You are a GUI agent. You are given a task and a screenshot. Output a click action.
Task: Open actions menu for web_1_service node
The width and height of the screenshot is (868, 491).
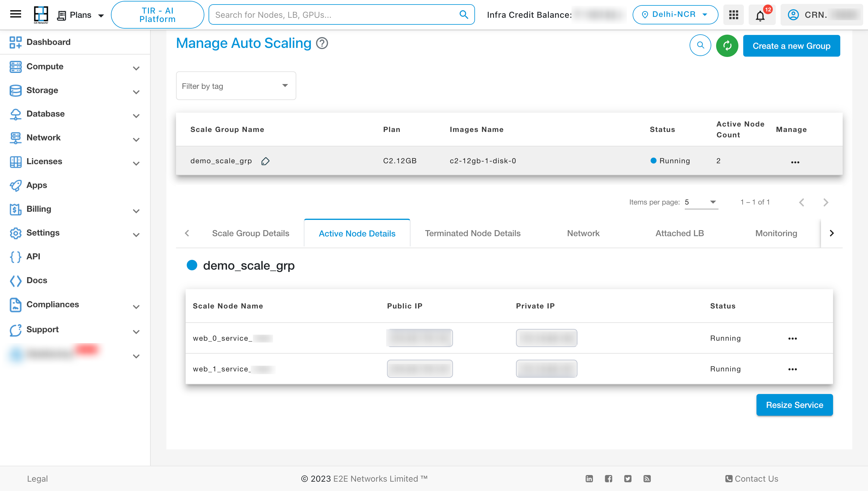(x=792, y=369)
